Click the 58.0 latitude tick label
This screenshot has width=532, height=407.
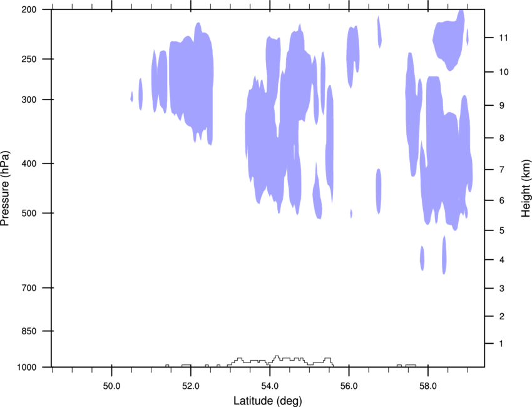pyautogui.click(x=428, y=386)
